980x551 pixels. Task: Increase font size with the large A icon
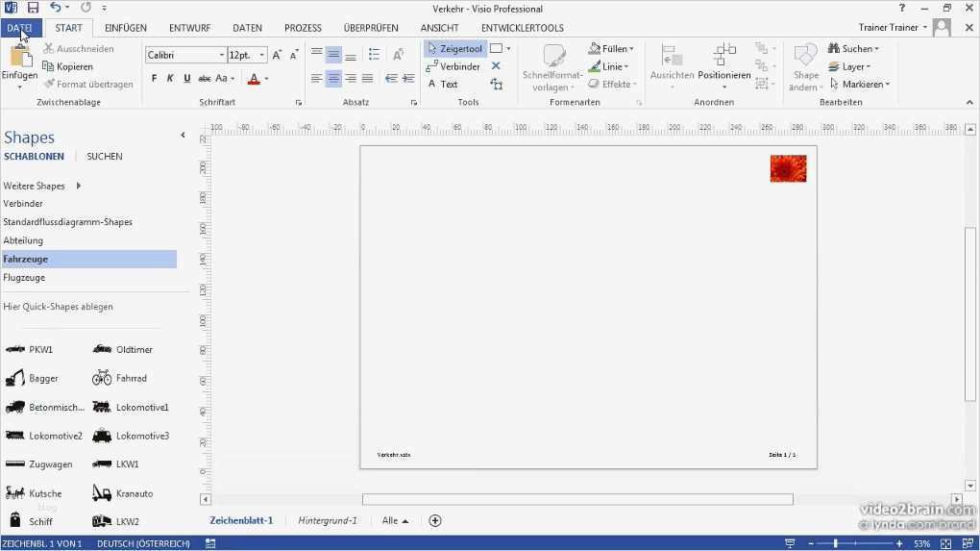pyautogui.click(x=277, y=55)
